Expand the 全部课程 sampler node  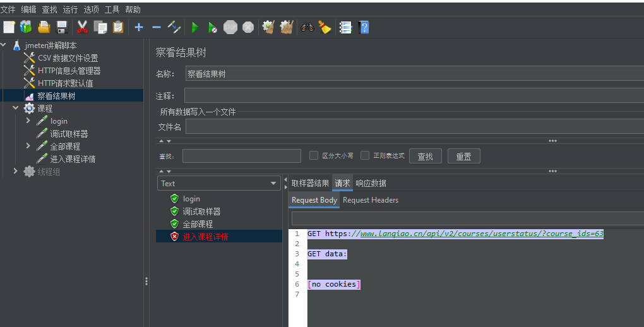[x=28, y=145]
